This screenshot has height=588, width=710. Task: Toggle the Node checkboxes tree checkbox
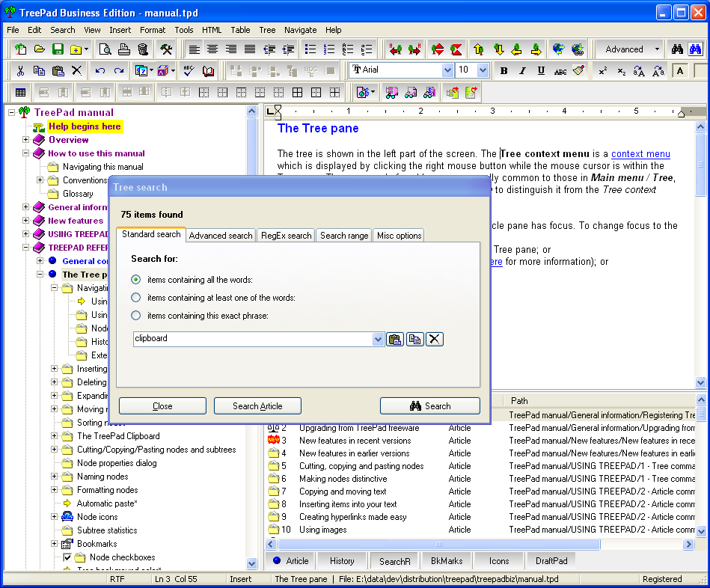click(x=67, y=557)
